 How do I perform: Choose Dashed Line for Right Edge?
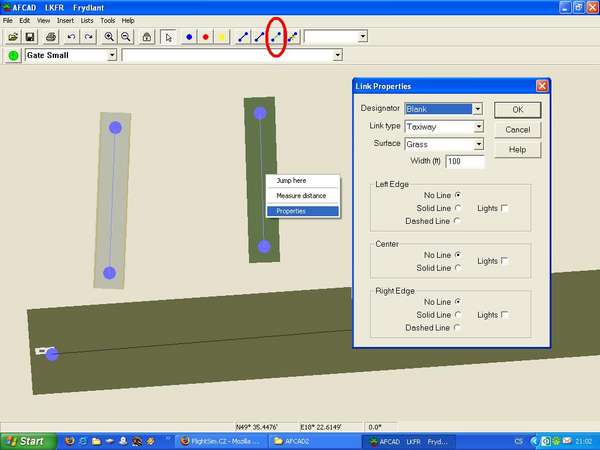[x=457, y=327]
